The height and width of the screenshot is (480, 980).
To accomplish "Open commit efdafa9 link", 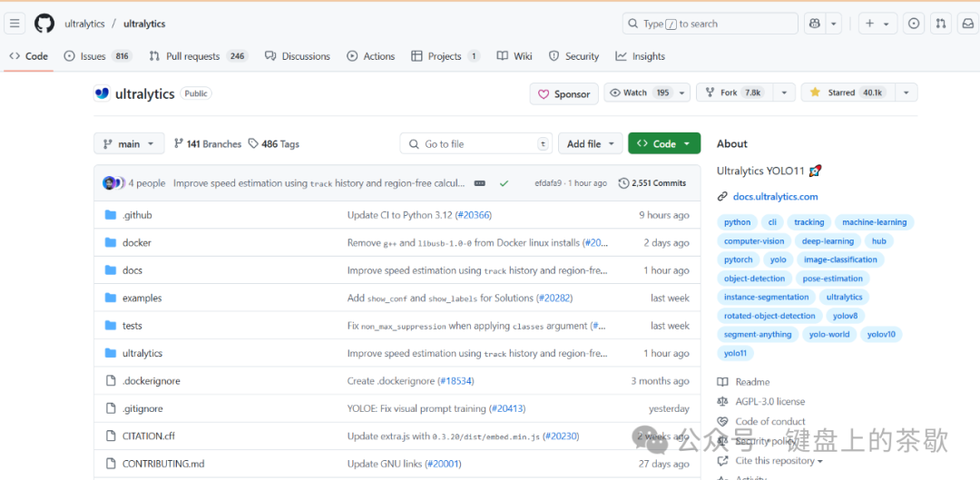I will coord(548,183).
